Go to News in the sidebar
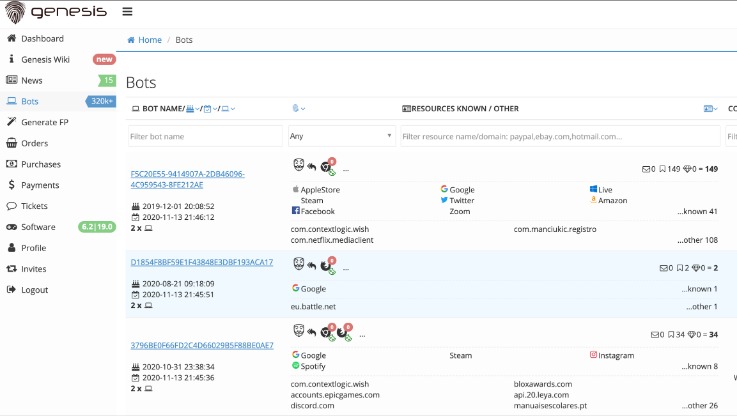This screenshot has width=737, height=416. pos(31,80)
